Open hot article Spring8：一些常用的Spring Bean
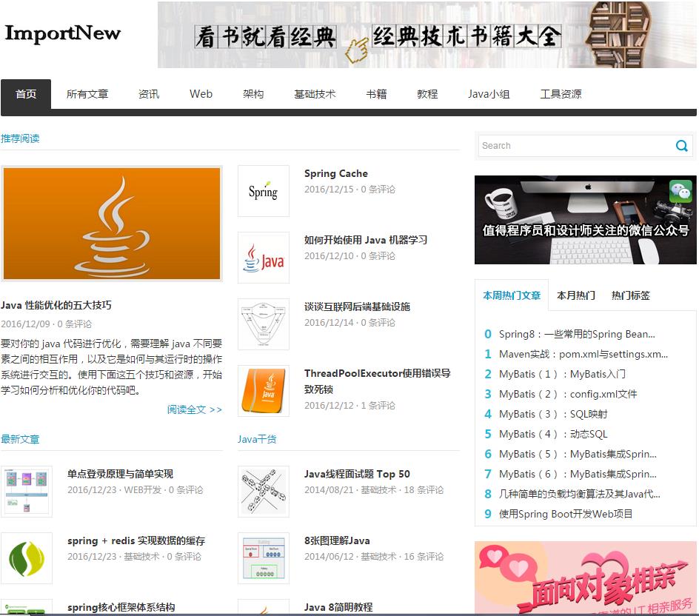The height and width of the screenshot is (616, 699). (x=577, y=334)
